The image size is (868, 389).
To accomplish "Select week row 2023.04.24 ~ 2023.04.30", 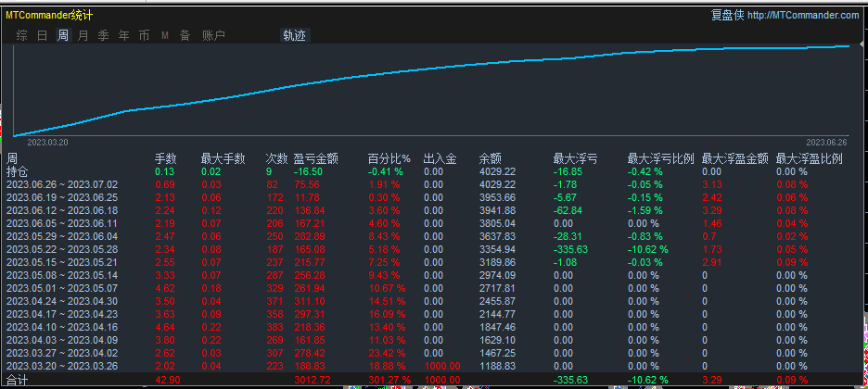I will coord(433,301).
